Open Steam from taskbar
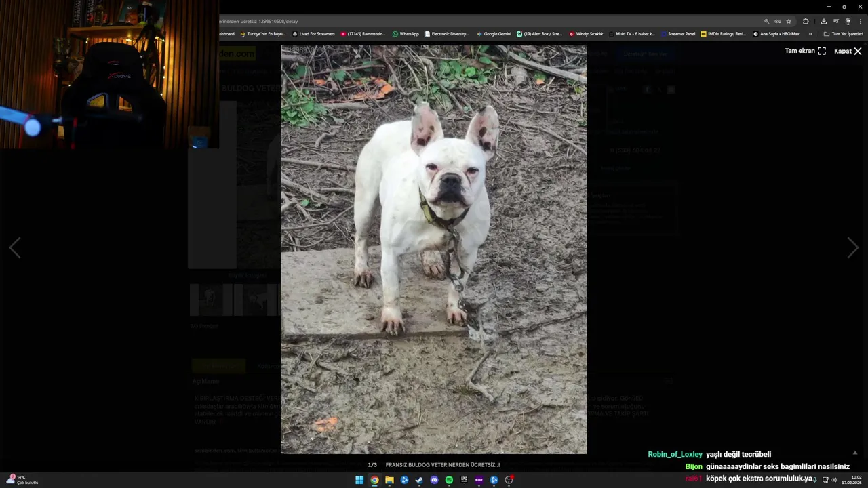 pyautogui.click(x=419, y=480)
